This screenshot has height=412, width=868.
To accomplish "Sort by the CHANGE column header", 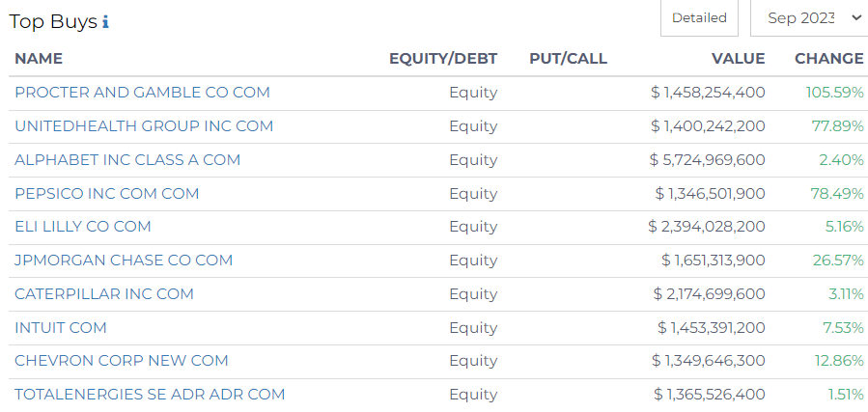I will (828, 59).
